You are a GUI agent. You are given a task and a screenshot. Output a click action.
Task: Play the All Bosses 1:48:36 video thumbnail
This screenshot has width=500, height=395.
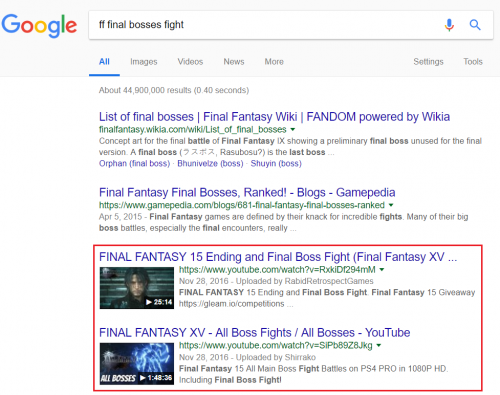pos(137,363)
